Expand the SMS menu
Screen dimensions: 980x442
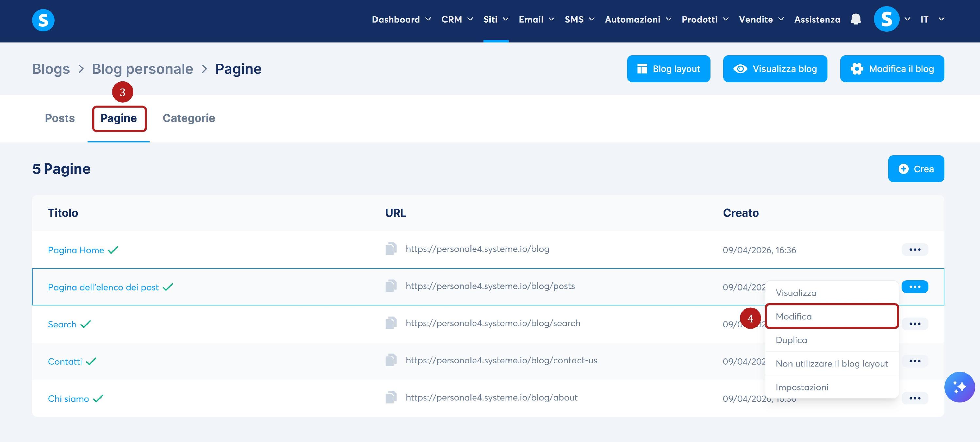(x=580, y=19)
